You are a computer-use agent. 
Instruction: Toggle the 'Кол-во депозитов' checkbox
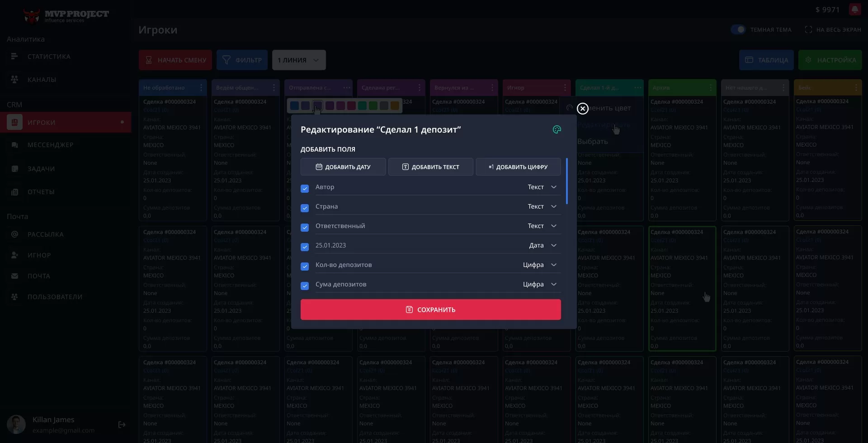(x=305, y=266)
